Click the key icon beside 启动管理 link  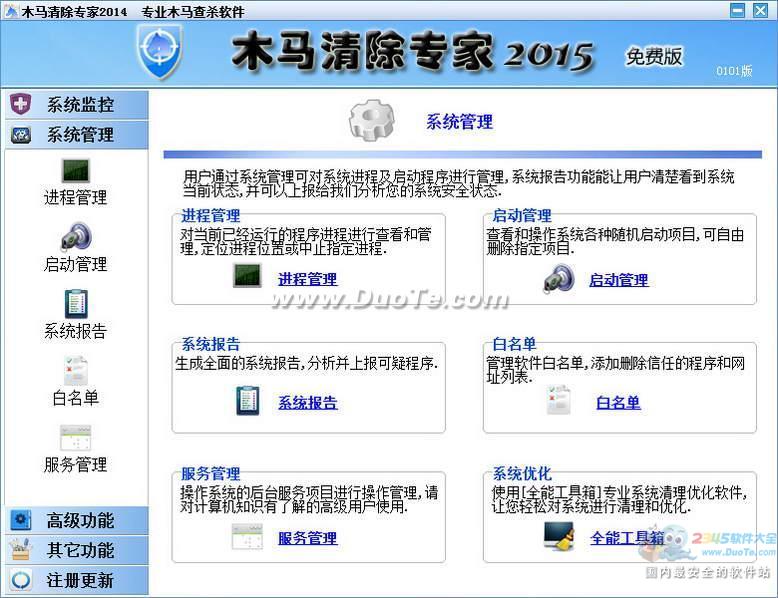(559, 278)
